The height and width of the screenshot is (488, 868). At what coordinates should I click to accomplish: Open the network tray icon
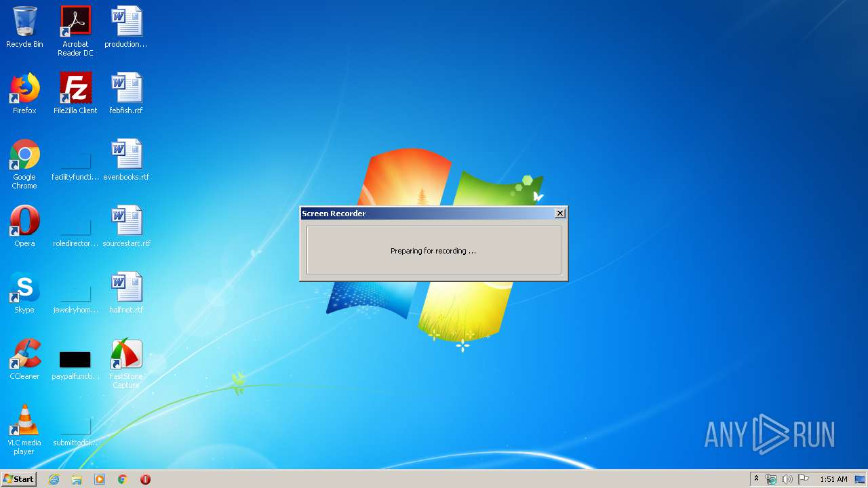771,479
